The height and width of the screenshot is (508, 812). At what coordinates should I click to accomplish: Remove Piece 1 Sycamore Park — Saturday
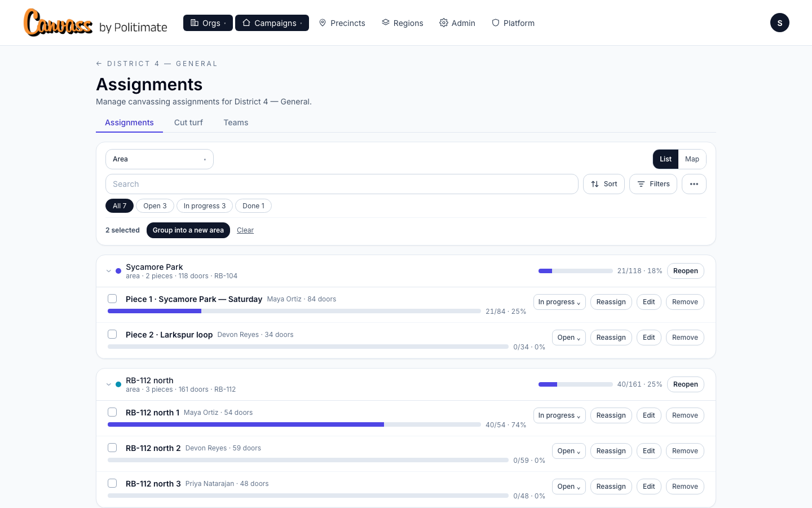pos(685,302)
